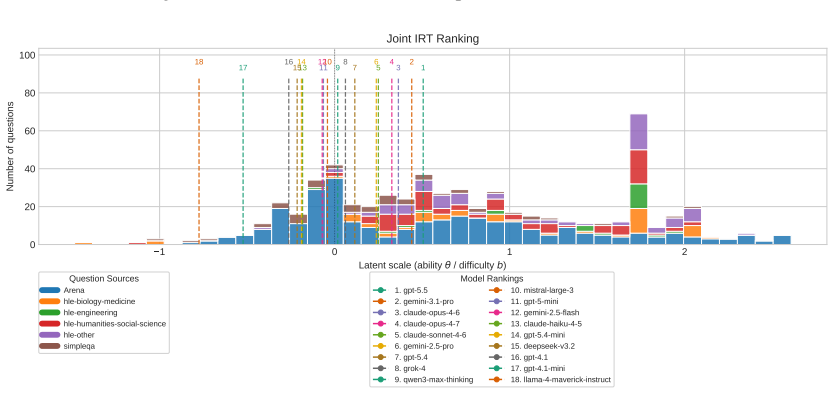Image resolution: width=834 pixels, height=394 pixels.
Task: Click the y-axis tick label '80'
Action: pos(30,94)
